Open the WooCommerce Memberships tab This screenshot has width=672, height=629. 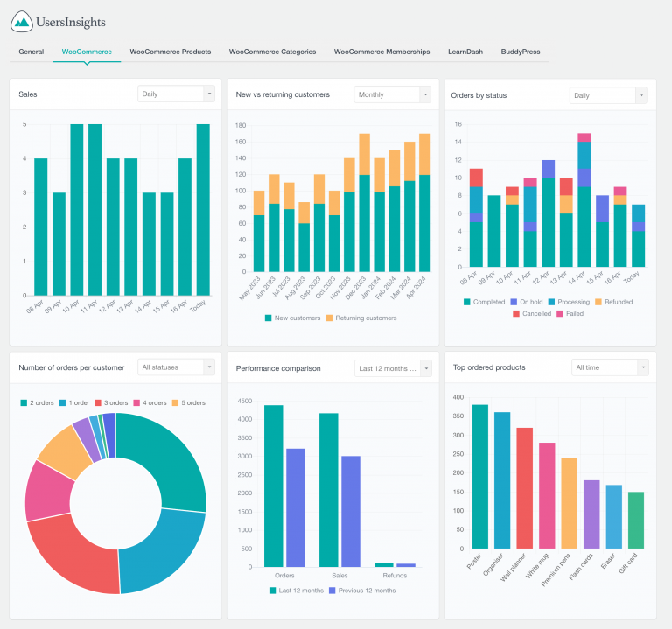pos(381,52)
